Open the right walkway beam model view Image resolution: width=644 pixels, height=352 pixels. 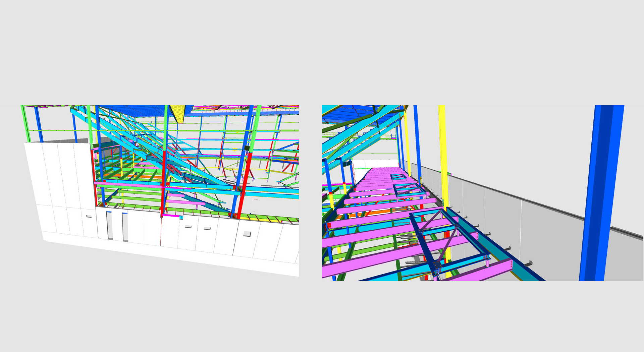483,193
